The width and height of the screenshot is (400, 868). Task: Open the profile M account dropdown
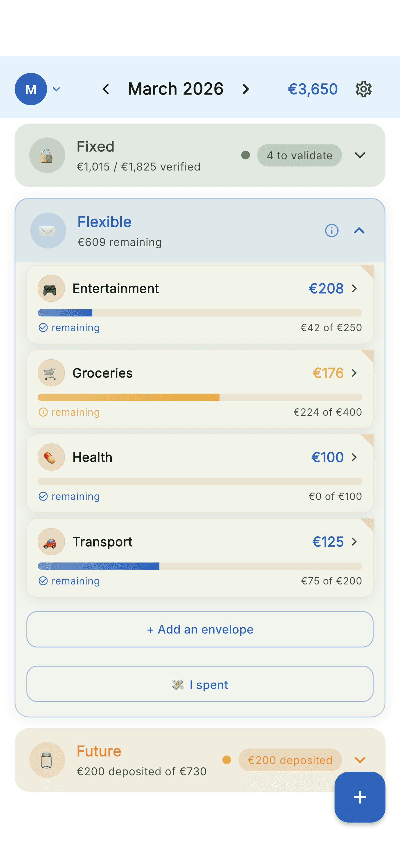[x=37, y=89]
